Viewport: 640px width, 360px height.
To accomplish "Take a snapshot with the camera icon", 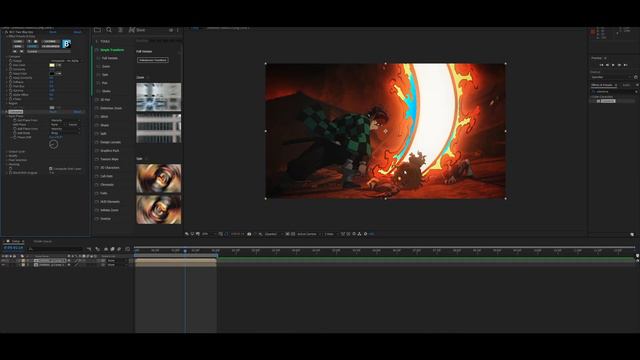I will 249,234.
